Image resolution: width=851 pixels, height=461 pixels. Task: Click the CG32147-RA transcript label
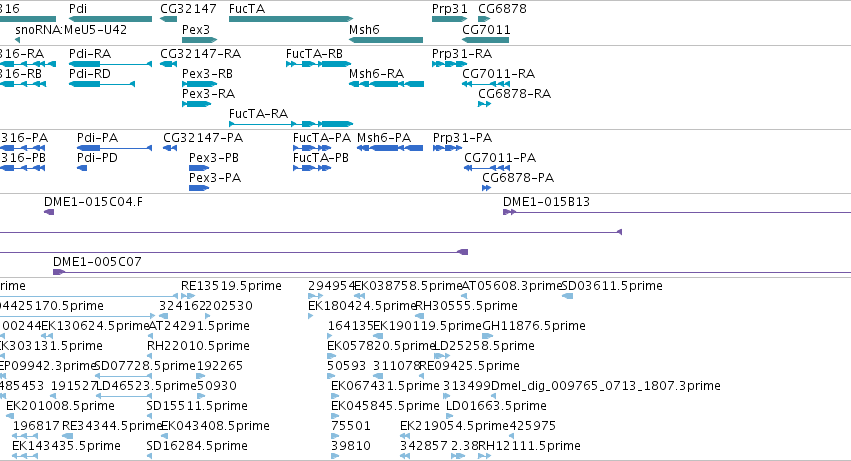pos(200,54)
